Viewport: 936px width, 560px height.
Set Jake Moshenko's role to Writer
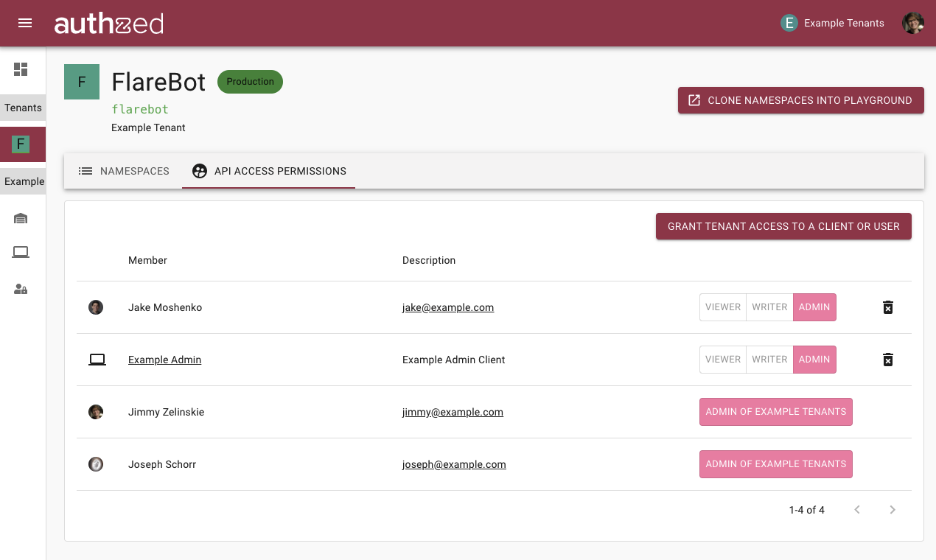[x=770, y=307]
